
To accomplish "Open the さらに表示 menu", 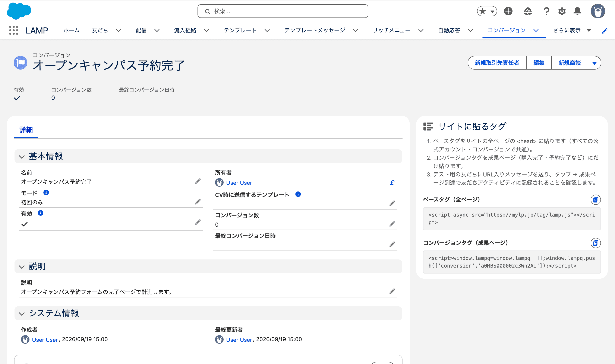I will 572,31.
